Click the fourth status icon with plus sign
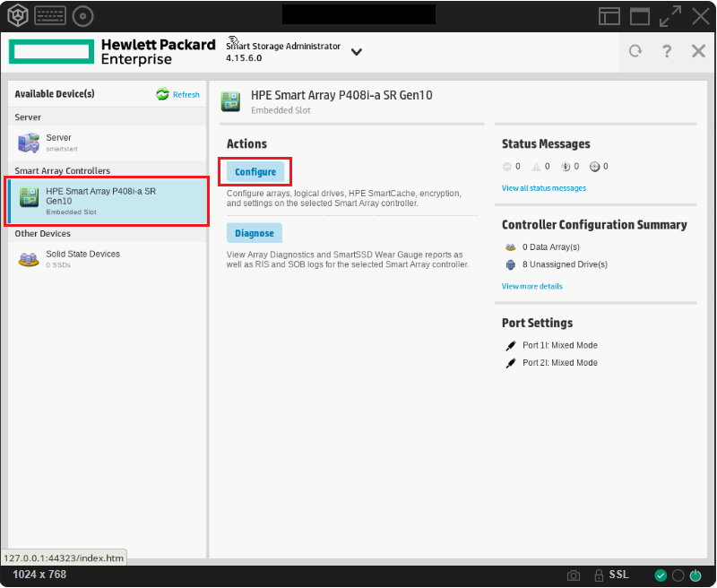Image resolution: width=717 pixels, height=588 pixels. 594,167
